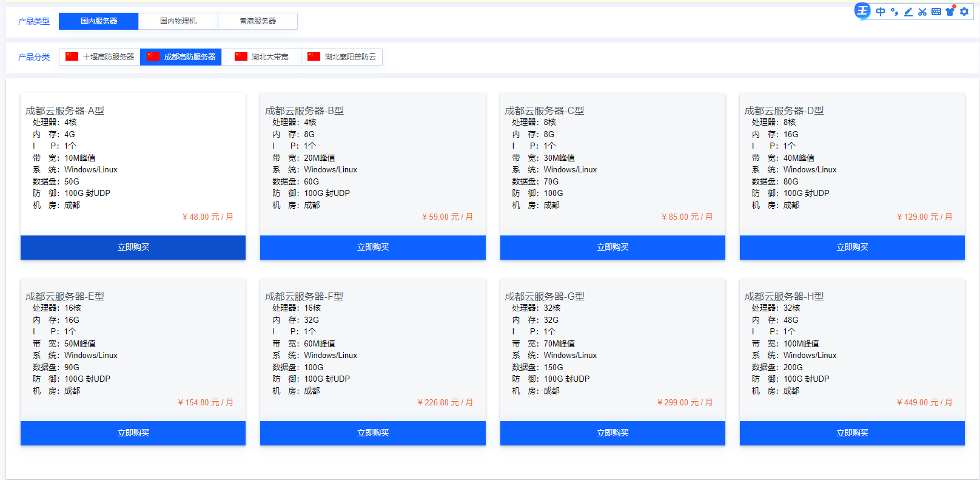
Task: Purchase the 成都云服务器-H型 plan
Action: pos(852,433)
